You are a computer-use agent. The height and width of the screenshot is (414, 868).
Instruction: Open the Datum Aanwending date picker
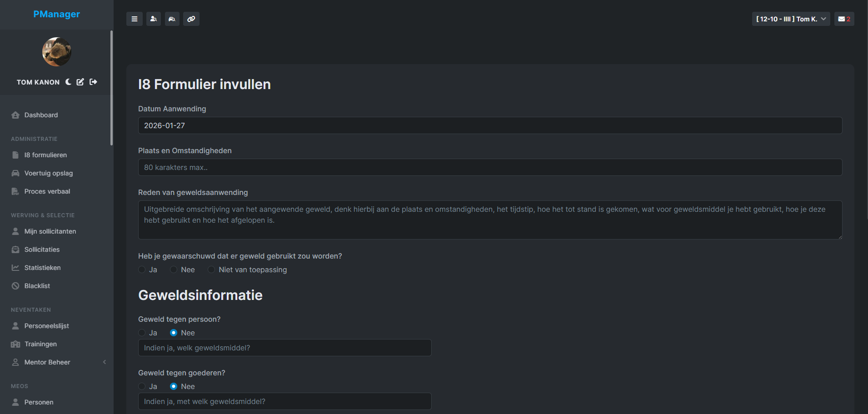[490, 125]
